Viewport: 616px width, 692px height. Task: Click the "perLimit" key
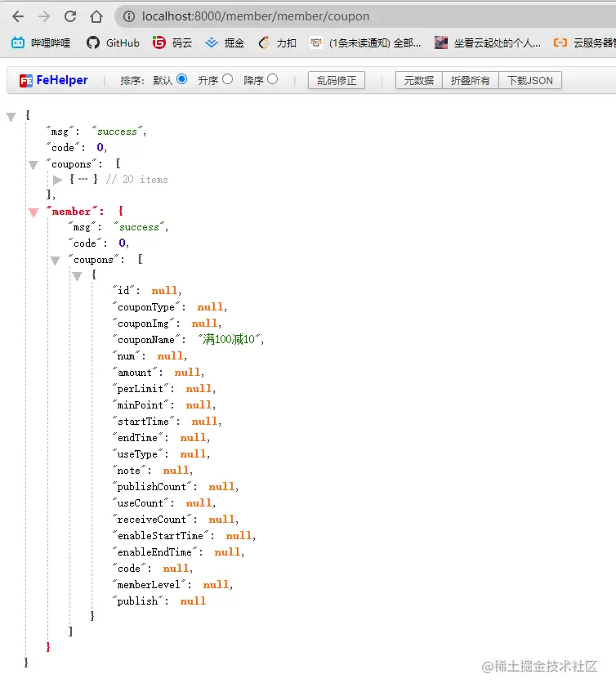coord(141,389)
